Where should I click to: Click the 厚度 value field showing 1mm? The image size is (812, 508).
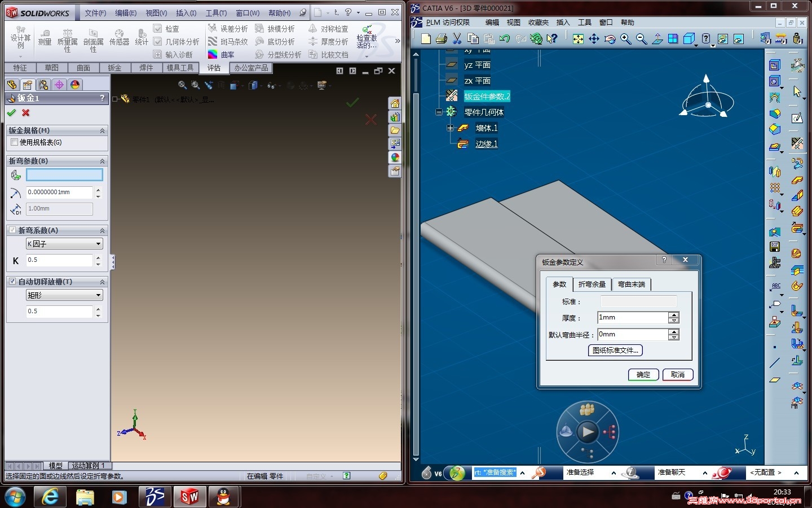tap(633, 318)
